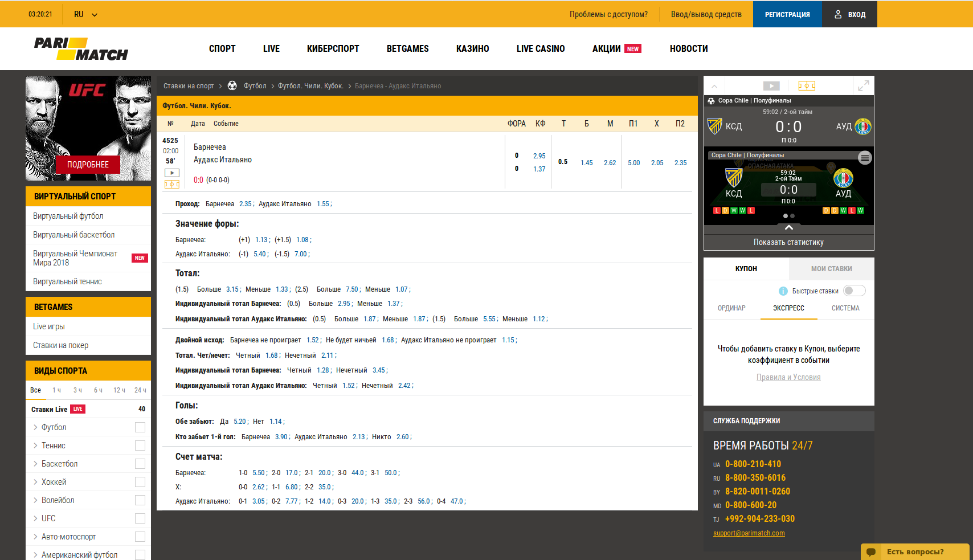This screenshot has height=560, width=973.
Task: Click second dot in tracker pagination
Action: pyautogui.click(x=792, y=216)
